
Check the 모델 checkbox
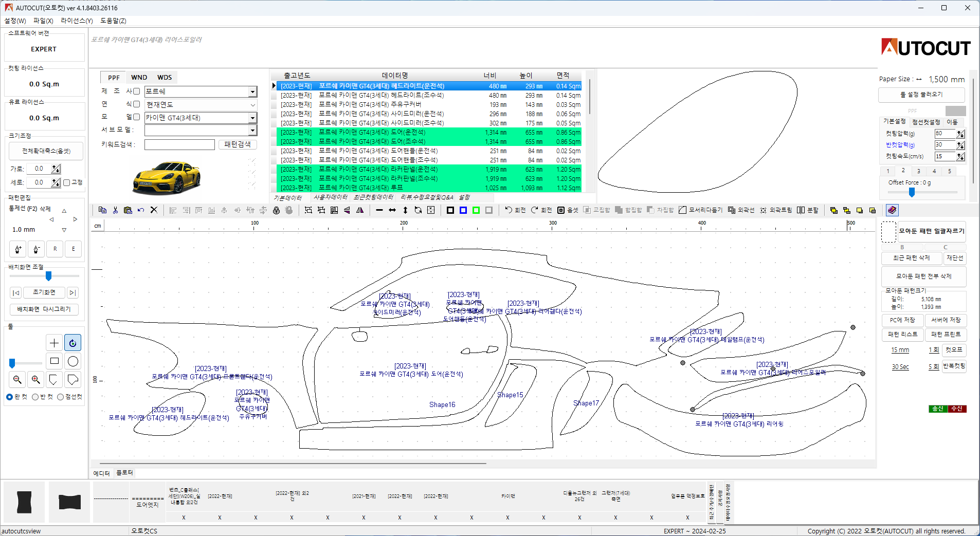point(137,117)
